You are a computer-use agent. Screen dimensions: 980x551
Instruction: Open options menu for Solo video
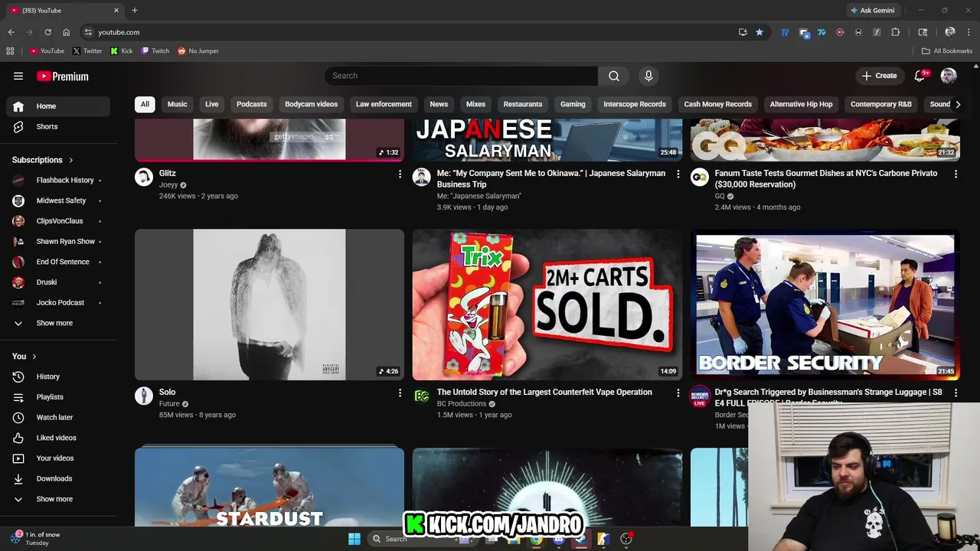coord(400,393)
